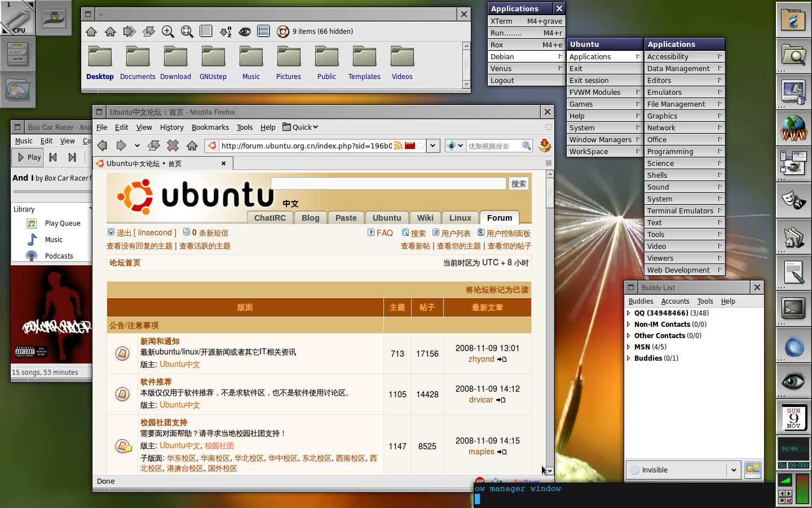This screenshot has height=508, width=812.
Task: Switch to the ChatIRC tab on forum page
Action: tap(270, 218)
